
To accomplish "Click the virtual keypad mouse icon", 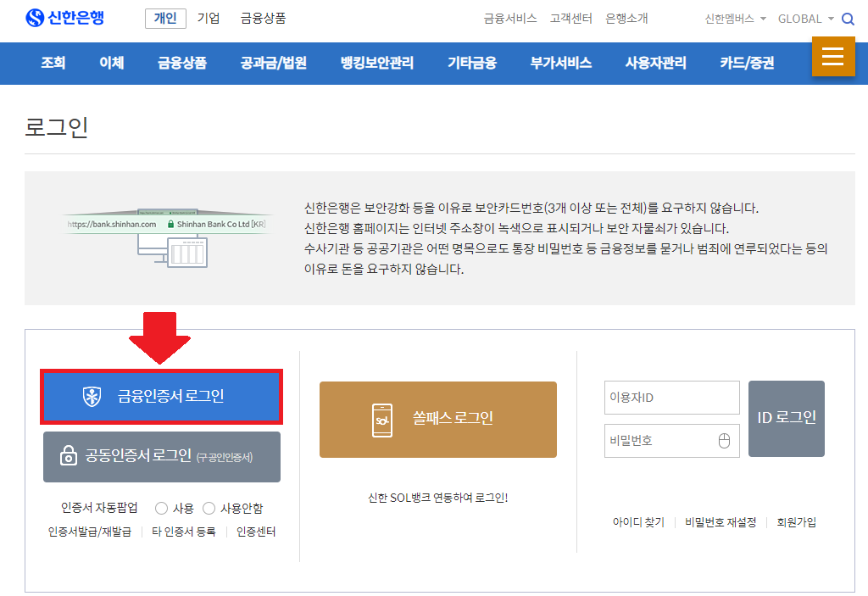I will [724, 440].
